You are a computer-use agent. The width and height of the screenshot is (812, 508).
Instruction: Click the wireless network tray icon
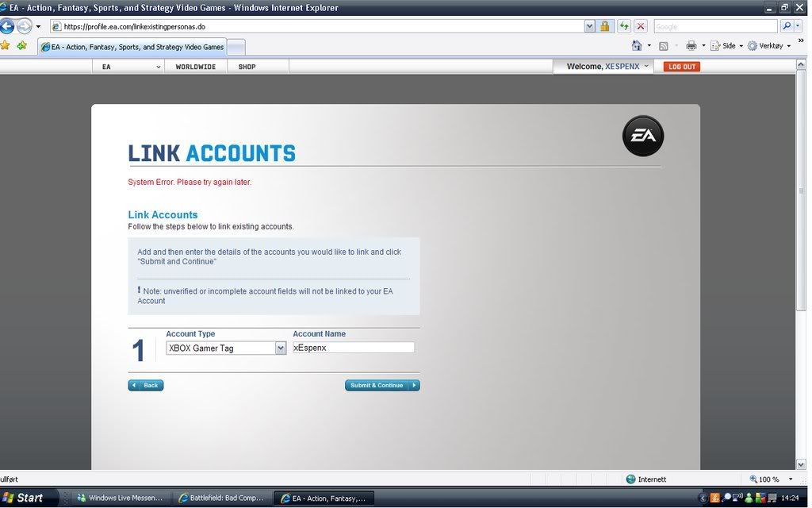737,497
